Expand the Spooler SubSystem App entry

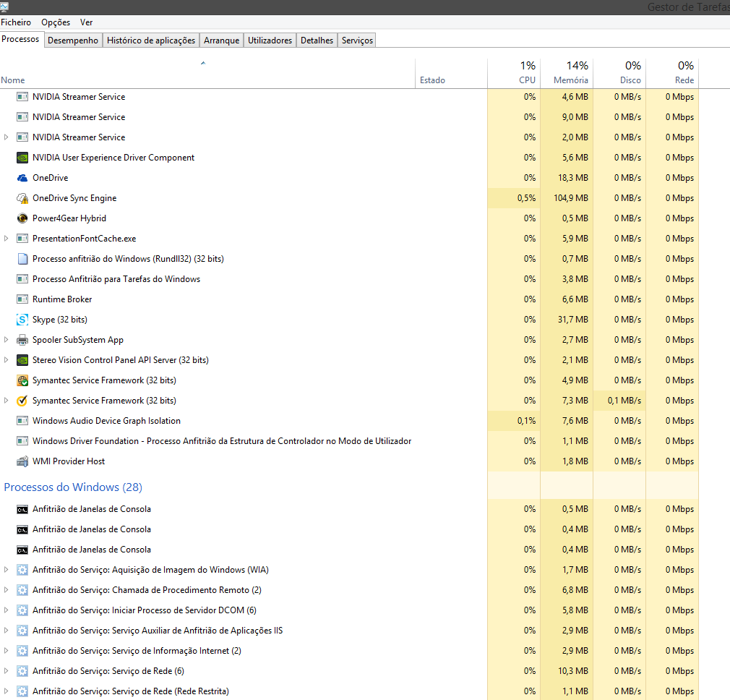7,340
